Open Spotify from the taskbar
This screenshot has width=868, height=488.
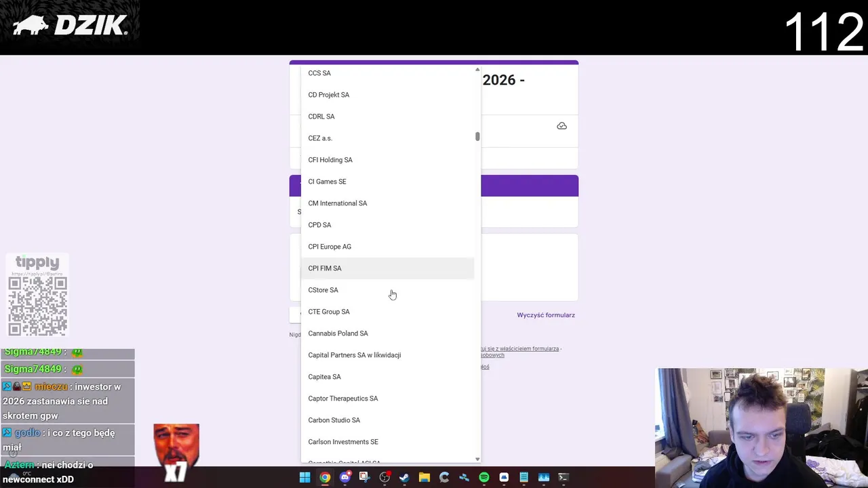[x=484, y=477]
